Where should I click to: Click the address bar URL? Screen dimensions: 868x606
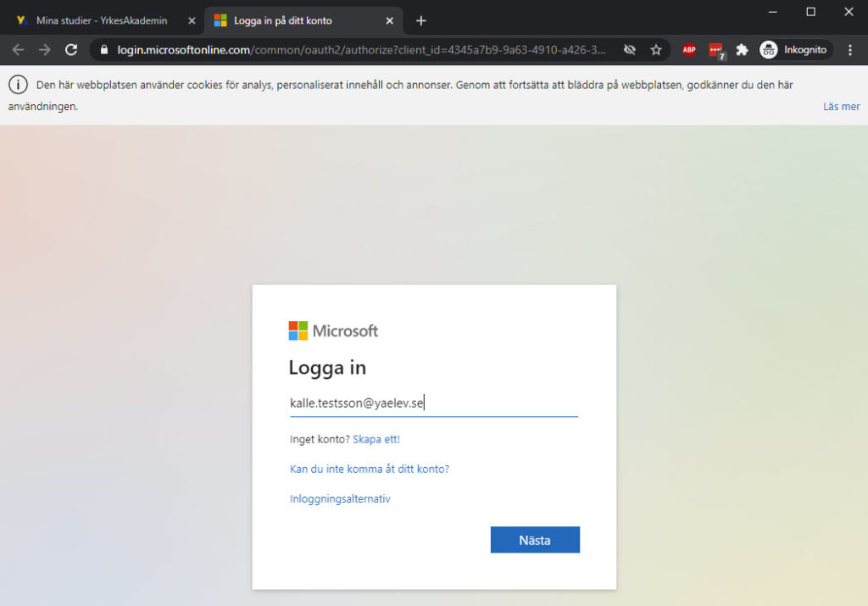[361, 50]
